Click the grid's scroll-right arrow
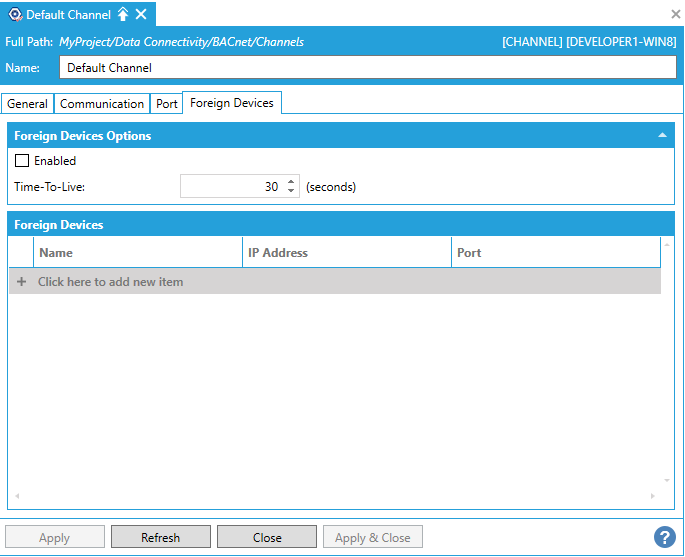Image resolution: width=685 pixels, height=557 pixels. pos(653,496)
